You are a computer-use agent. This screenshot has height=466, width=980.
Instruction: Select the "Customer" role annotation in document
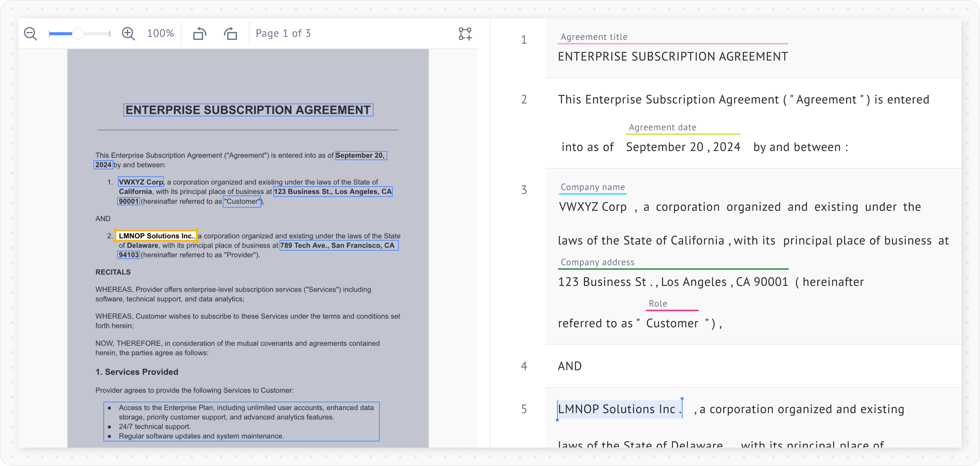242,202
